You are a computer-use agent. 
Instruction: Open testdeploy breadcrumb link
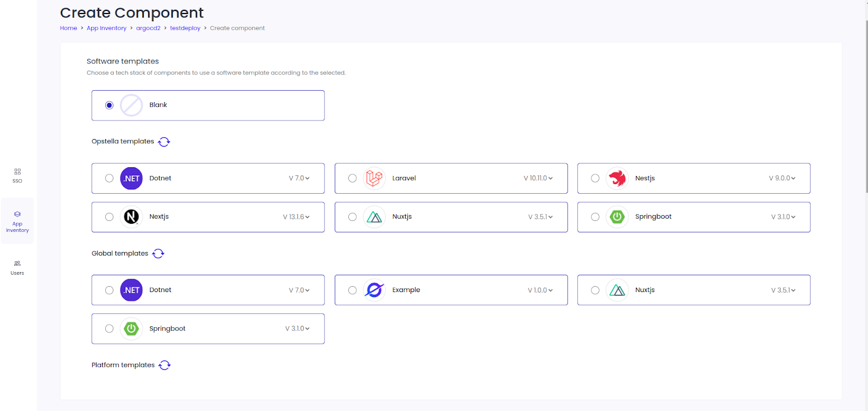coord(185,28)
